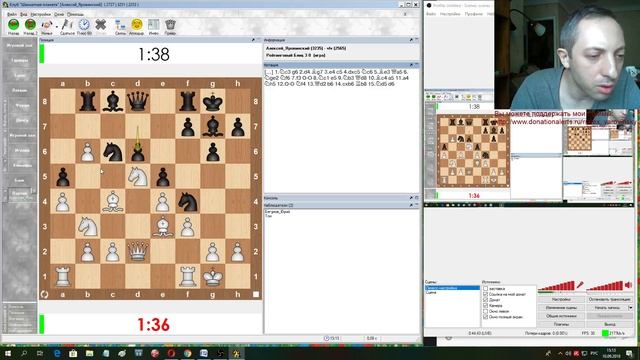The height and width of the screenshot is (360, 640).
Task: Open Opera from the taskbar
Action: pos(171,353)
